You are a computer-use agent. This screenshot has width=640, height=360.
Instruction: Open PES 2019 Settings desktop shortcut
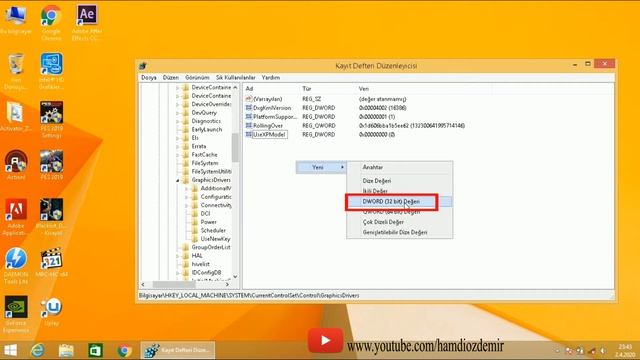51,120
